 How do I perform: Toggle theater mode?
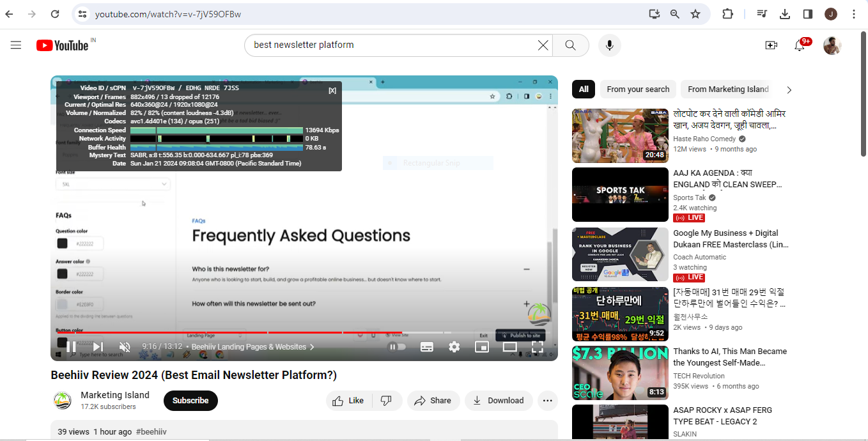509,346
